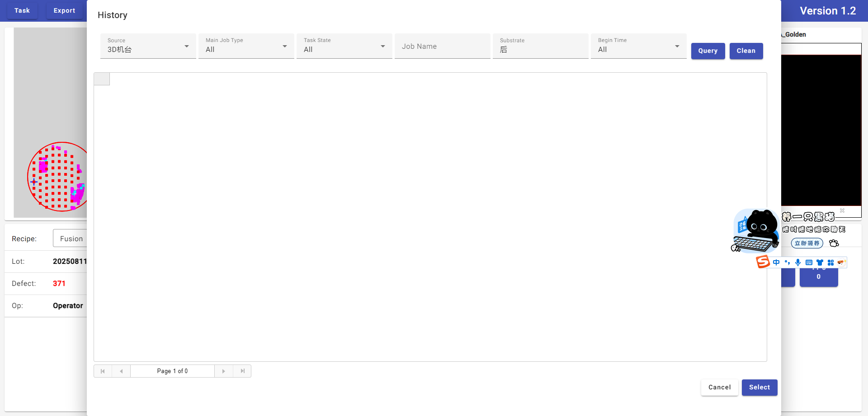Click the select-all header checkbox cell
Screen dimensions: 868x416
click(x=102, y=79)
